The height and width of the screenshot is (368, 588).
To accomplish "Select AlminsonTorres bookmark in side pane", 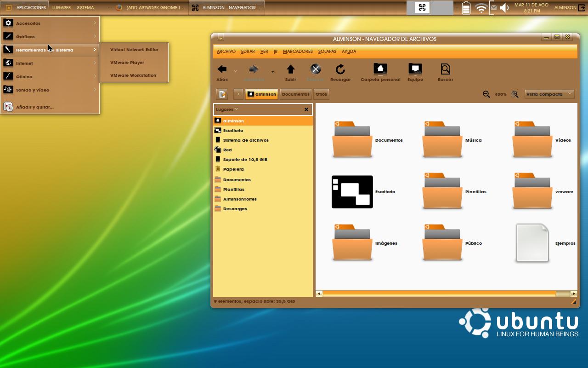I will (263, 199).
